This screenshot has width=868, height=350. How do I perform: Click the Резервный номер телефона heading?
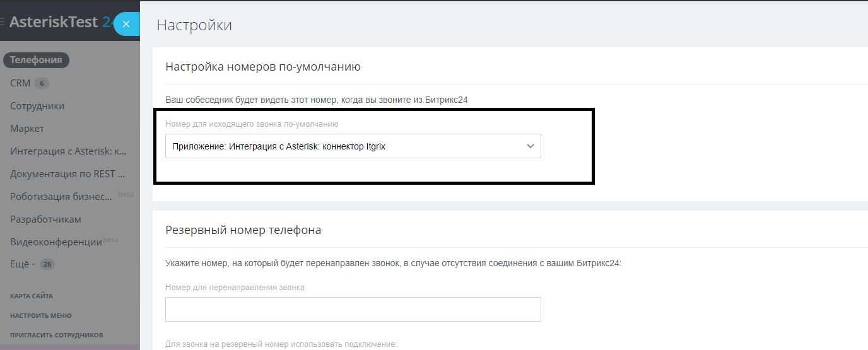coord(243,230)
